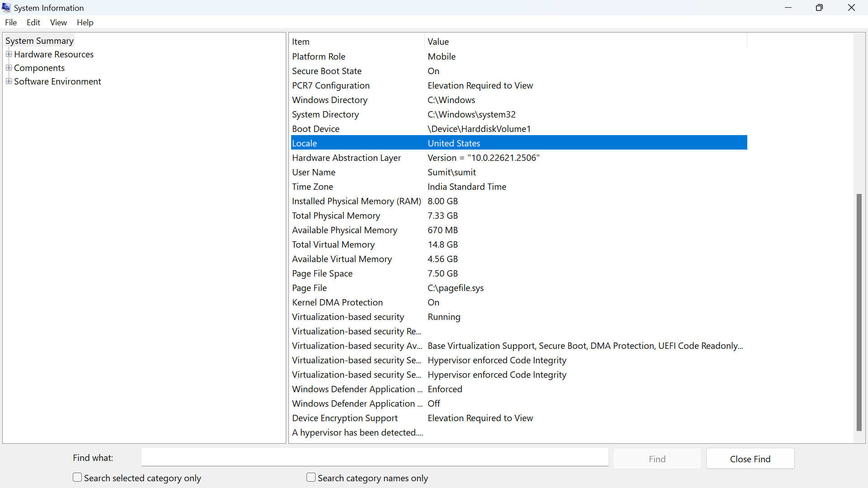The image size is (868, 488).
Task: Select the Time Zone row
Action: click(x=519, y=187)
